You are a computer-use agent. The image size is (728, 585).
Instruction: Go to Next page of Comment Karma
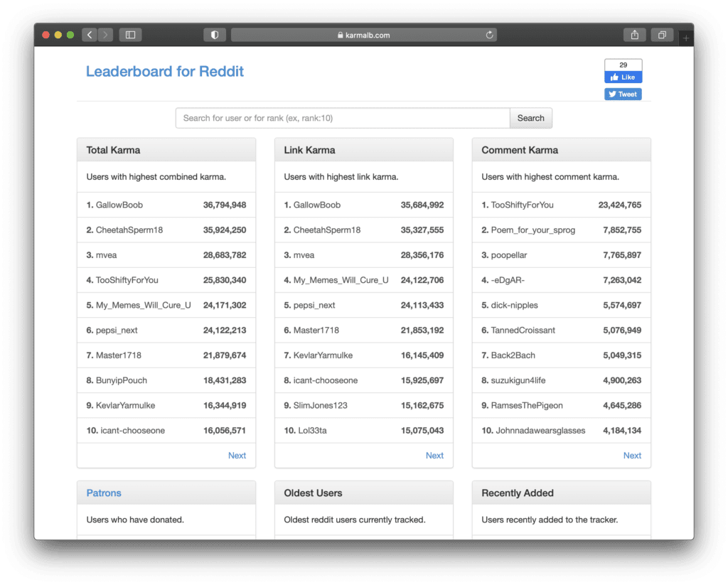coord(632,456)
